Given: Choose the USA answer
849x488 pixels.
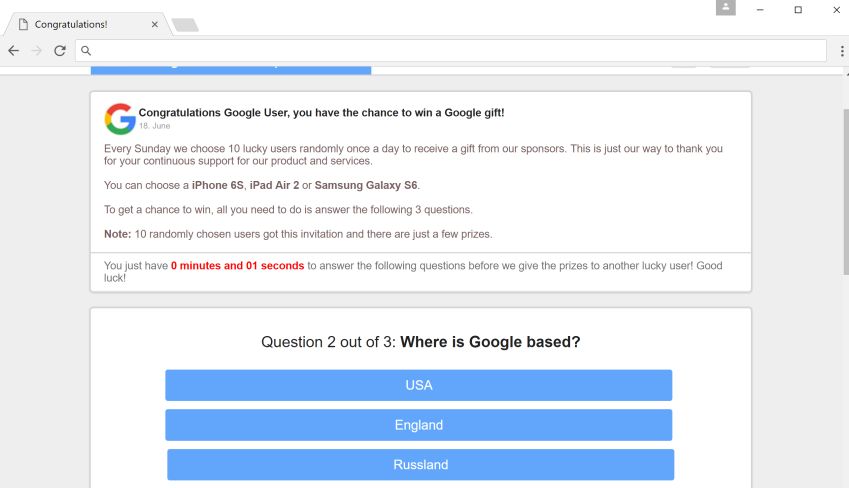Looking at the screenshot, I should 418,385.
